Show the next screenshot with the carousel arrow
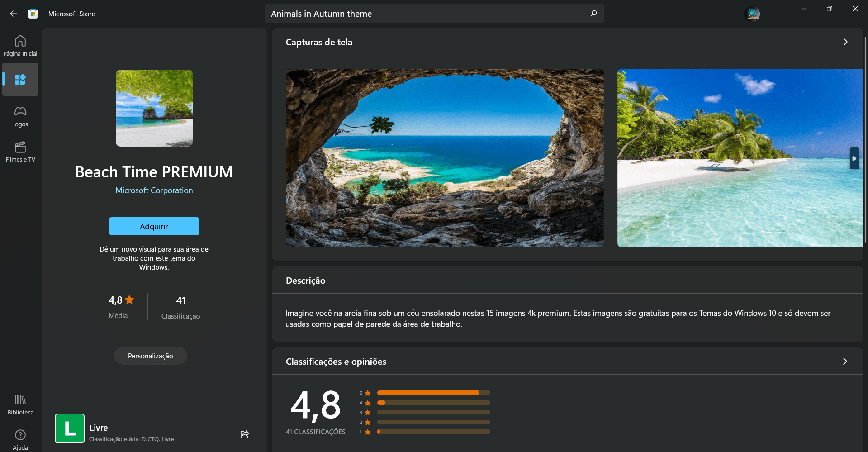This screenshot has height=452, width=868. coord(854,158)
